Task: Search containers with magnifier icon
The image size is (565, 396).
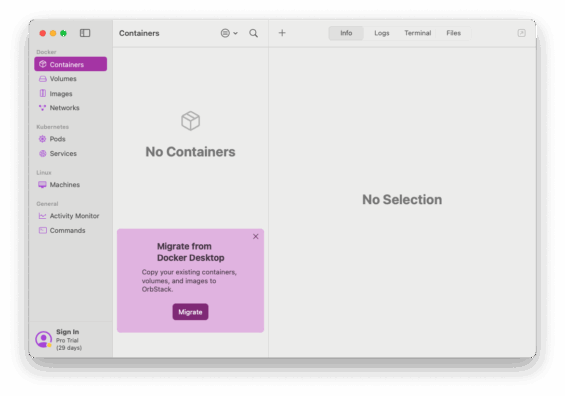Action: click(254, 33)
